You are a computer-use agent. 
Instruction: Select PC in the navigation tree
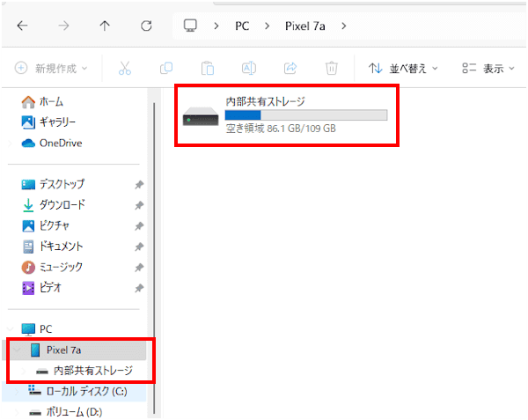pos(37,329)
